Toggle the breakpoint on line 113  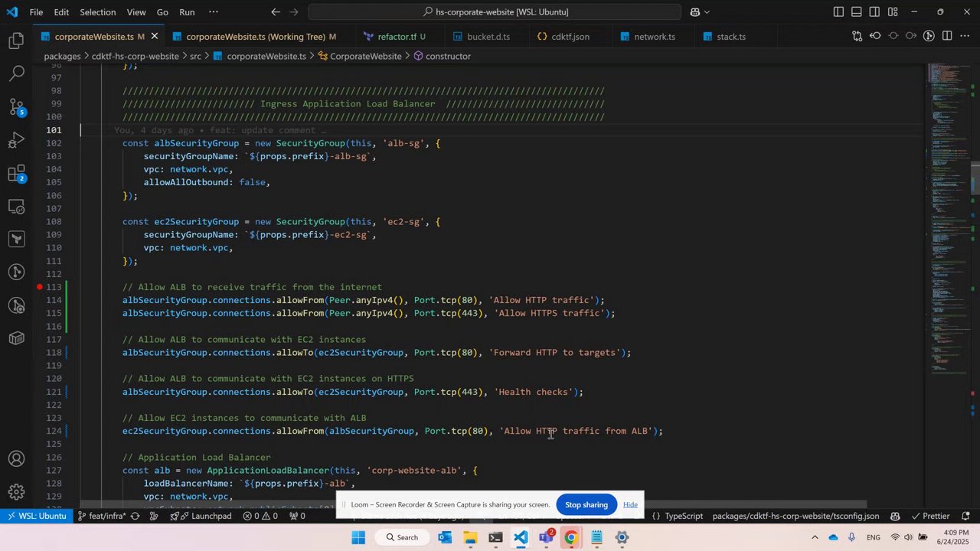point(39,287)
